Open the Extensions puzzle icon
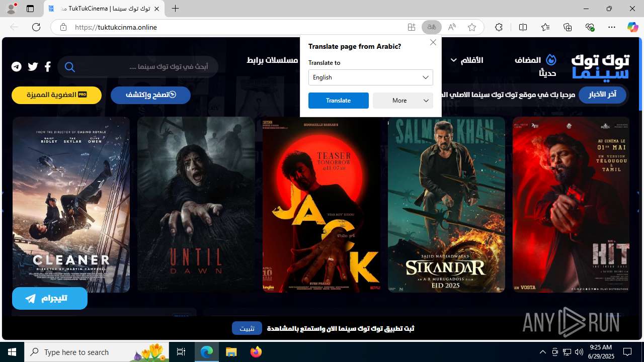 point(499,27)
